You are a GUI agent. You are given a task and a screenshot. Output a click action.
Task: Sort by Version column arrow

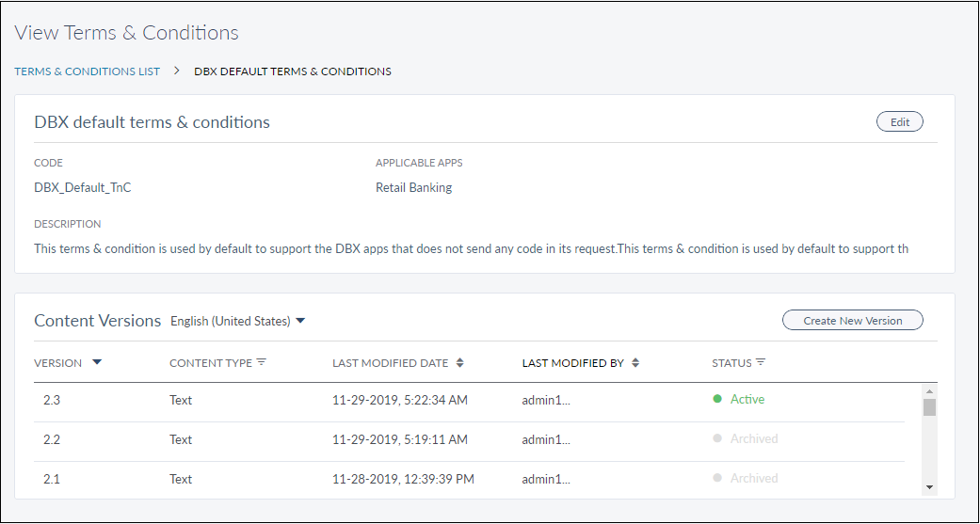click(x=97, y=363)
